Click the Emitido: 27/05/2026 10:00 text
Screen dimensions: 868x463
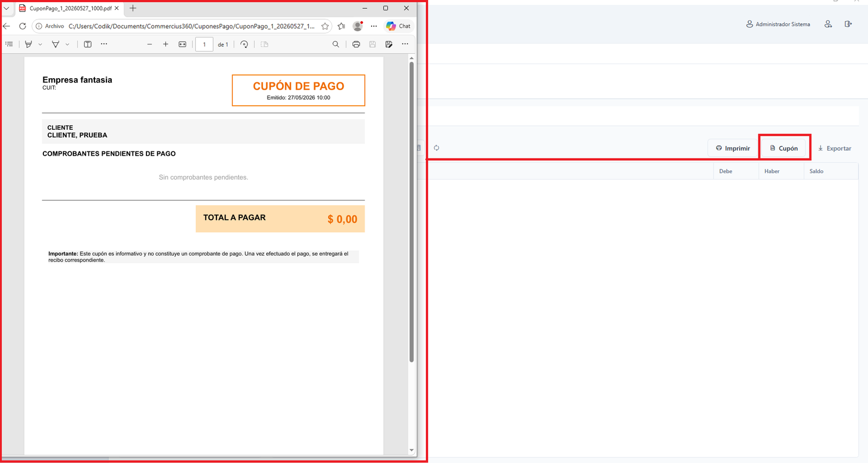point(298,98)
